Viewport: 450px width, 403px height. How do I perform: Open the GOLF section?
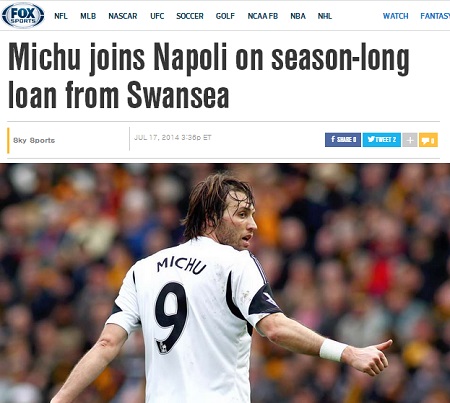pyautogui.click(x=225, y=16)
